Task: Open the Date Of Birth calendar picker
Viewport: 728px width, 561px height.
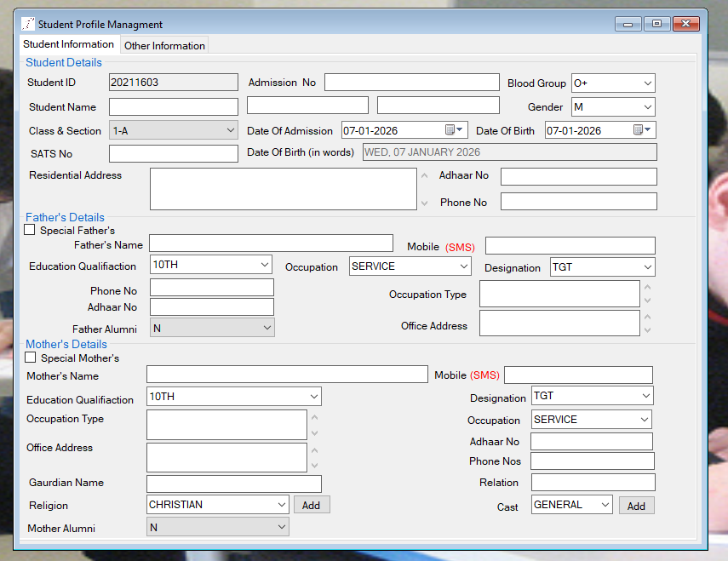Action: (x=647, y=129)
